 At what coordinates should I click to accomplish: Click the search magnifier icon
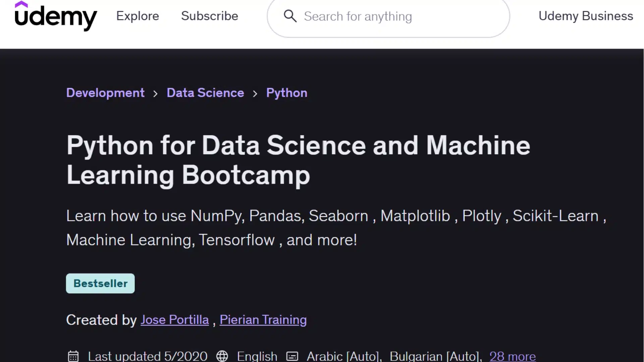tap(290, 16)
